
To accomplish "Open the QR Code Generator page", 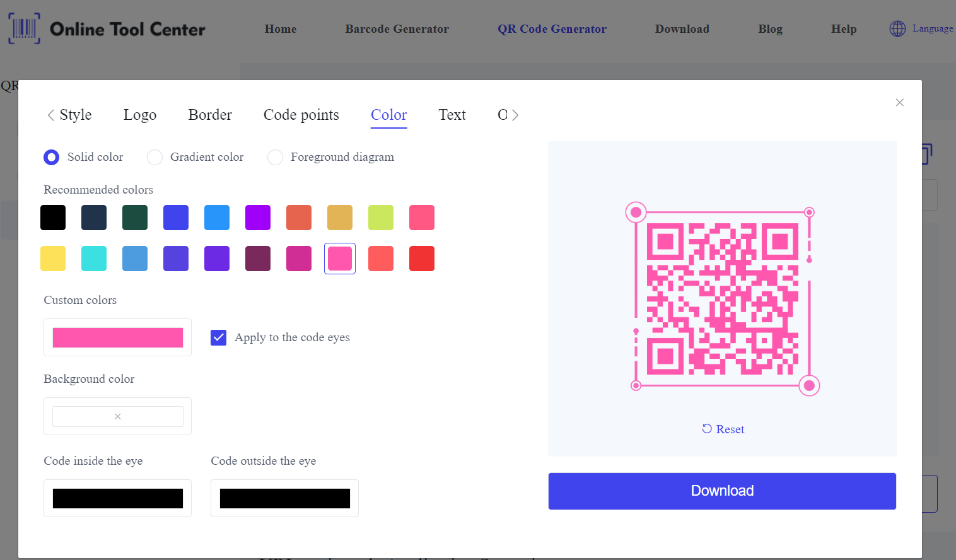I will [x=552, y=29].
